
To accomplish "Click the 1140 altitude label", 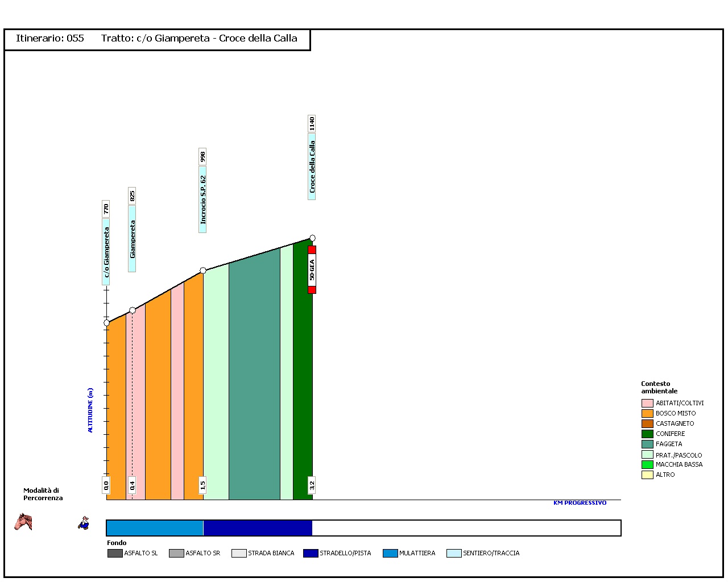I will pyautogui.click(x=312, y=123).
